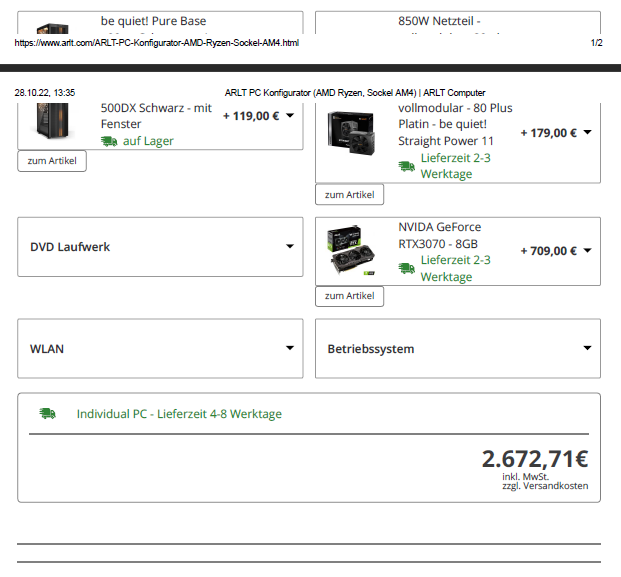Click the be quiet! Pure Base case thumbnail
The width and height of the screenshot is (621, 577).
tap(52, 120)
